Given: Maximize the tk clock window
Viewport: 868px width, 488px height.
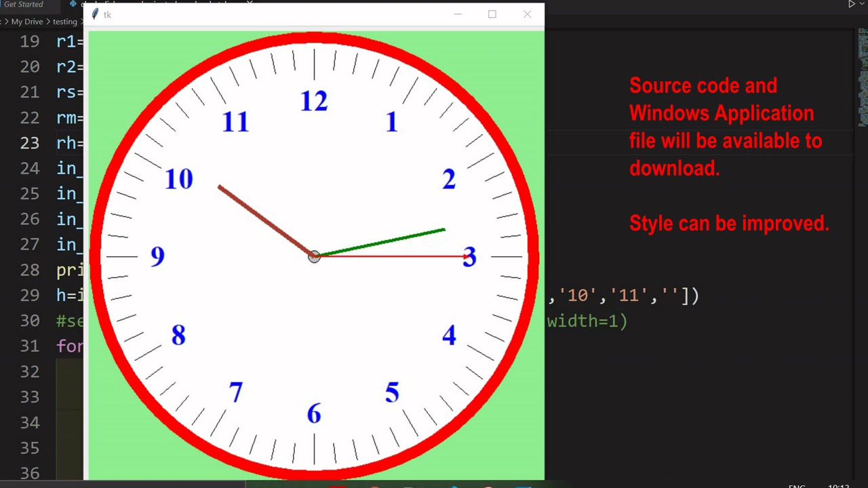Looking at the screenshot, I should pyautogui.click(x=492, y=14).
